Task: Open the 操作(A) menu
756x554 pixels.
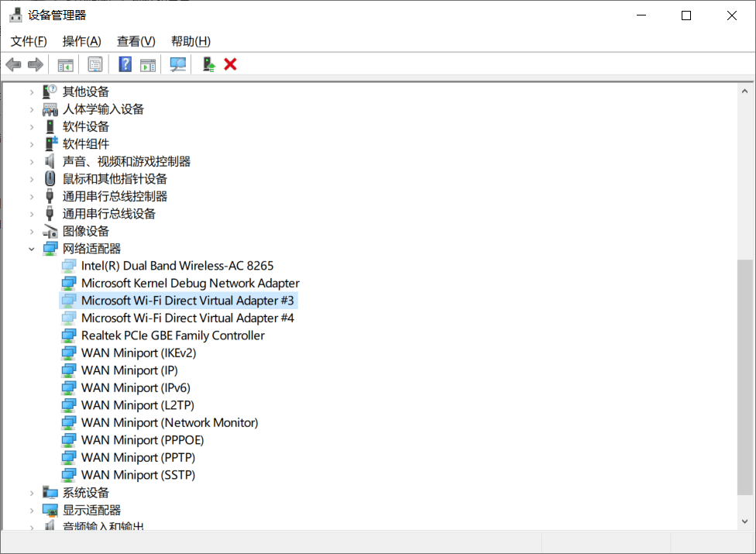Action: (x=82, y=42)
